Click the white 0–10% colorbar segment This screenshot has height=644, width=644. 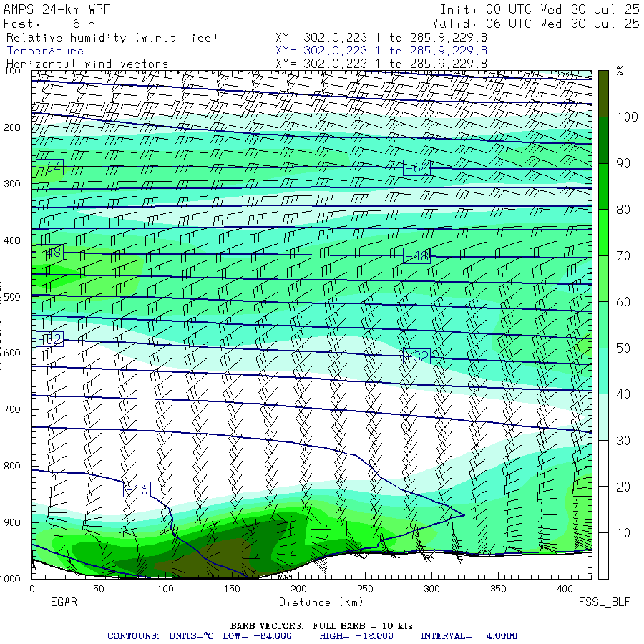pyautogui.click(x=603, y=556)
